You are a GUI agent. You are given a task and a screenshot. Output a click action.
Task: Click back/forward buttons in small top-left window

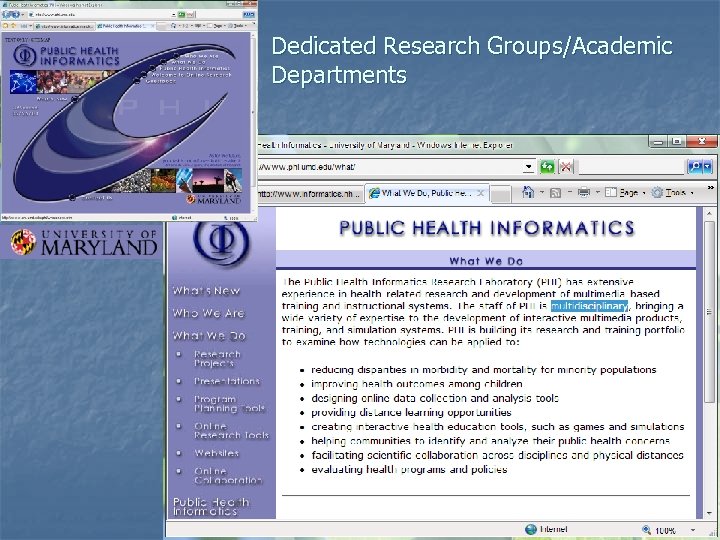[11, 14]
